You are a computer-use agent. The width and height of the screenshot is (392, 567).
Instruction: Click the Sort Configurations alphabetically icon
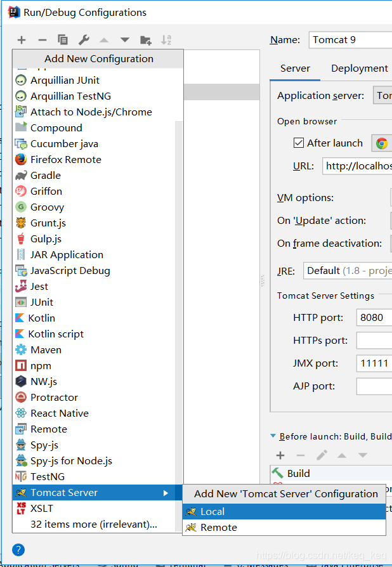(166, 40)
